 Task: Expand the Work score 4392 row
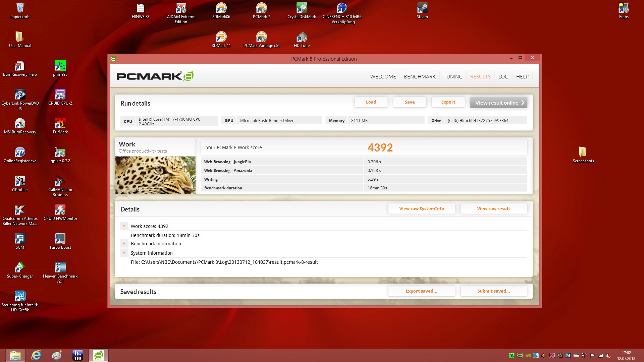[x=124, y=226]
